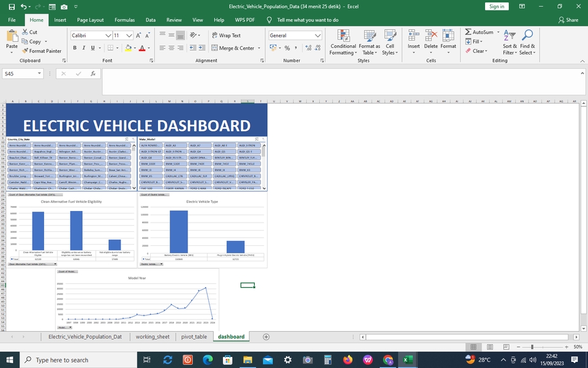Switch to the Insert ribbon tab
The width and height of the screenshot is (588, 368).
click(x=60, y=20)
